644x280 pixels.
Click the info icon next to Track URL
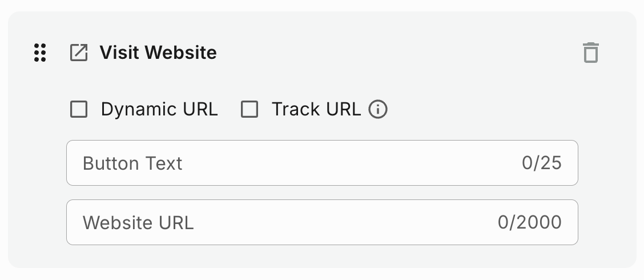(378, 109)
